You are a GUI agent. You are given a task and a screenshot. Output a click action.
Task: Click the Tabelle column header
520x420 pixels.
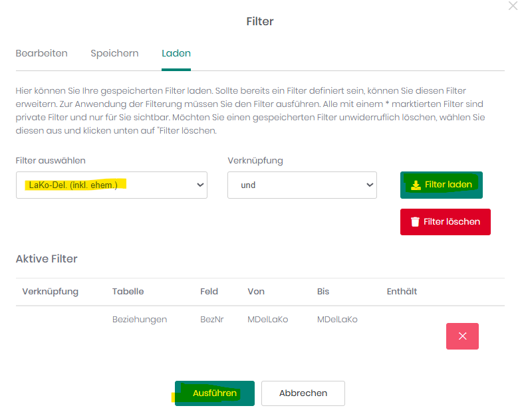[128, 292]
